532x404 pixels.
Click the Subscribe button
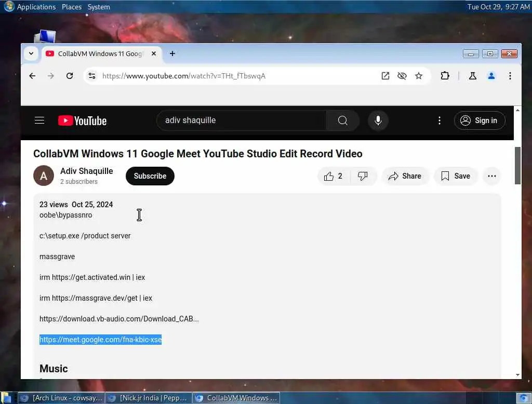[x=150, y=176]
